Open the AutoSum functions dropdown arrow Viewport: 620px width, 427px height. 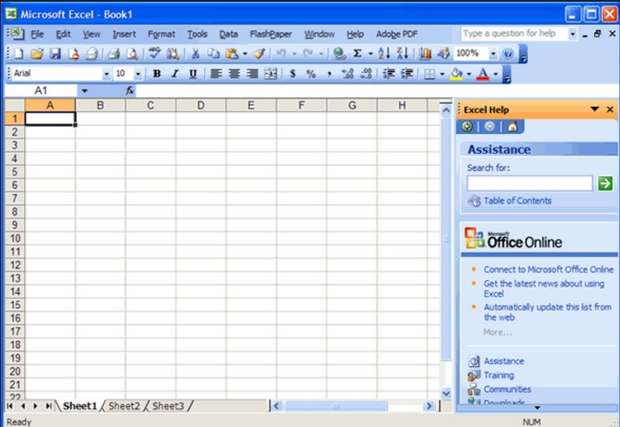[370, 54]
